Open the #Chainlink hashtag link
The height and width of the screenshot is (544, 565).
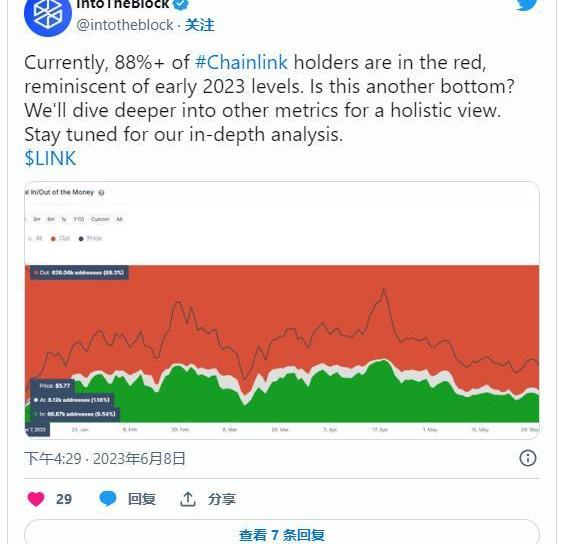tap(241, 62)
